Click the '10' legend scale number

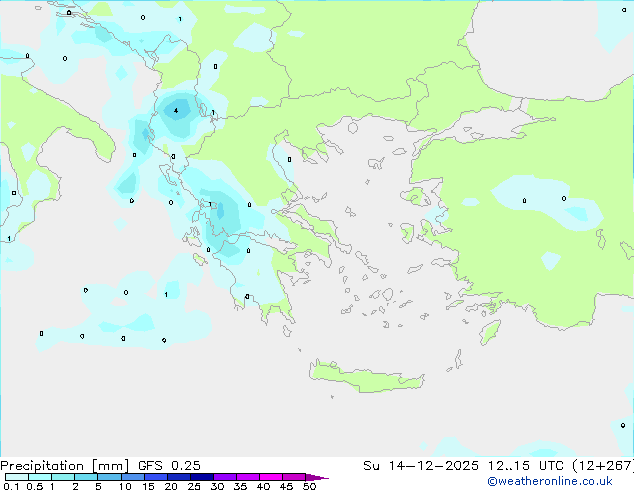point(124,487)
